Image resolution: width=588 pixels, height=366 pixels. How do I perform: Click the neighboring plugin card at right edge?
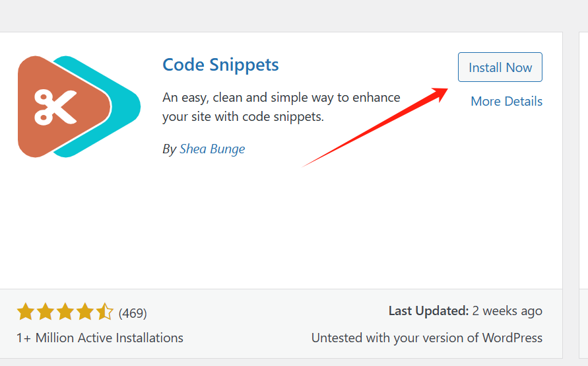(x=583, y=198)
